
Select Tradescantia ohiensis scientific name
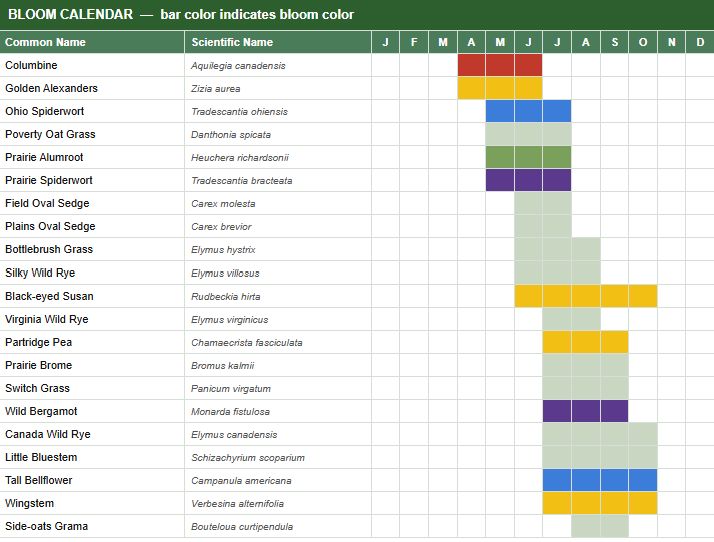coord(240,112)
